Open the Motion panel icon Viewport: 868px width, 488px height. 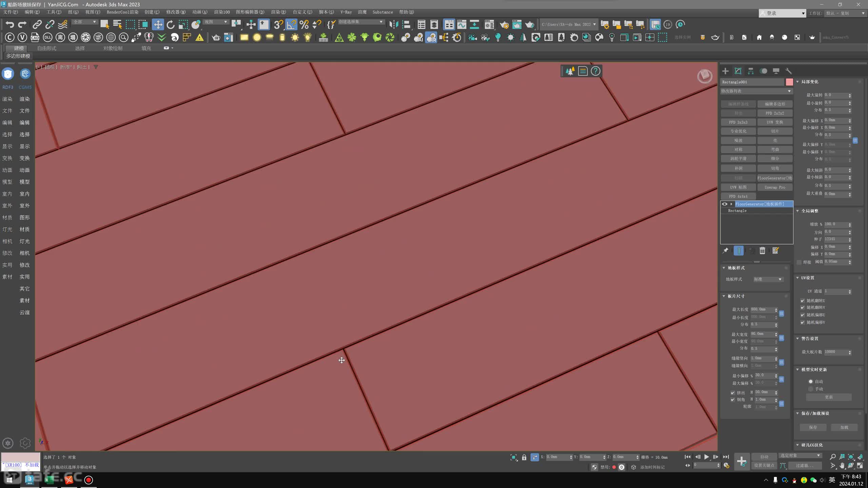pos(763,71)
